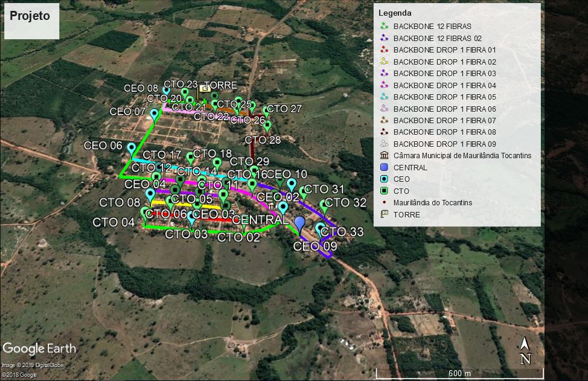Click the BACKBONE DROP 1 FIBRA 09 legend icon

point(384,144)
